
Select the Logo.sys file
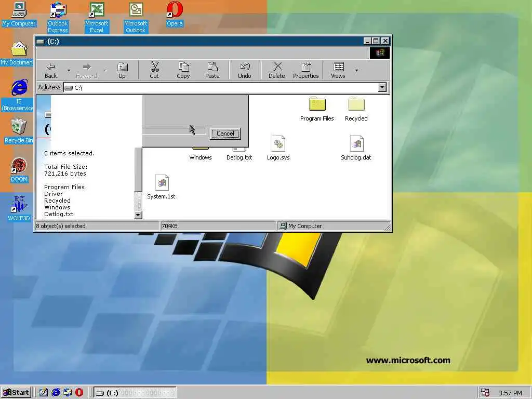[278, 148]
